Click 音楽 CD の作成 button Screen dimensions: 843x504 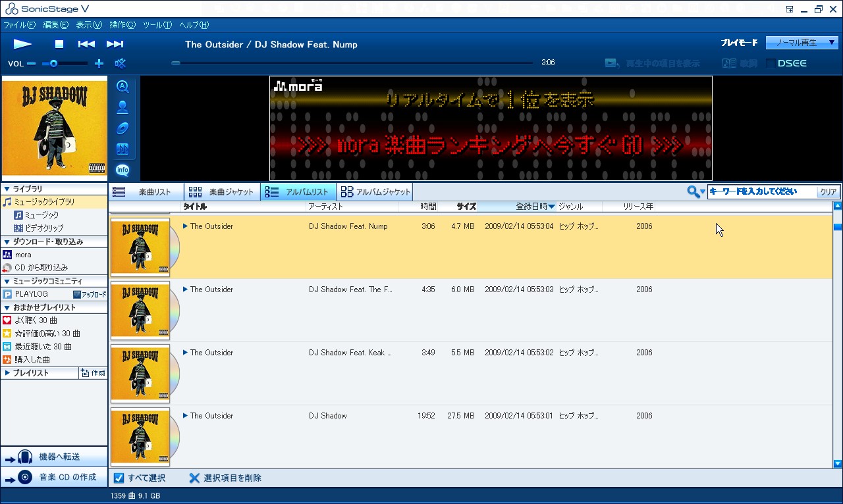pyautogui.click(x=54, y=477)
